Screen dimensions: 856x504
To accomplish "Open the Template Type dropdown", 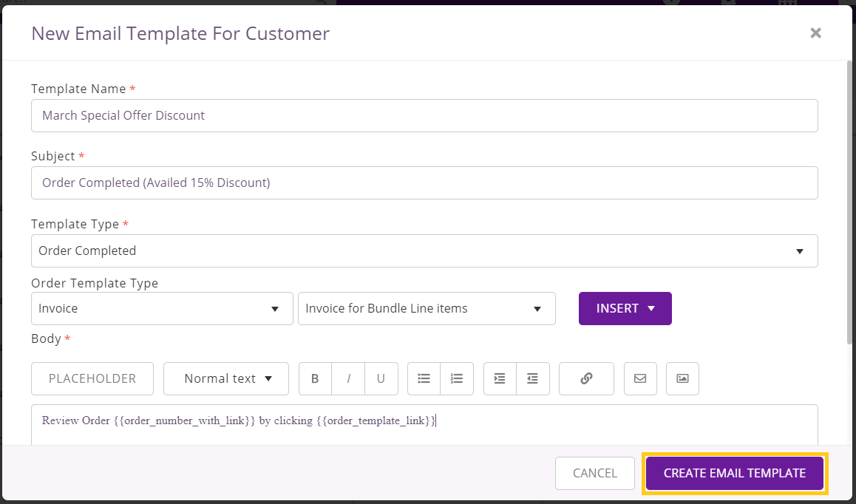I will tap(424, 251).
